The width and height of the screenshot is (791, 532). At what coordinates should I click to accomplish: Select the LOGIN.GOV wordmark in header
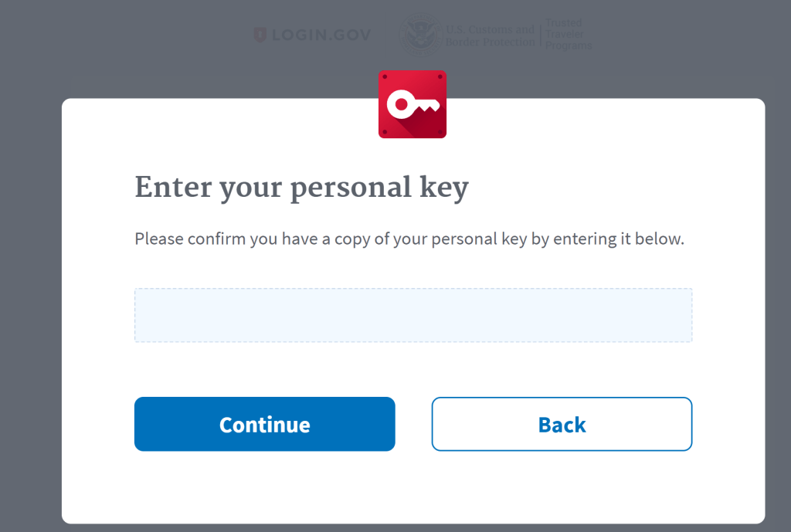pyautogui.click(x=321, y=35)
